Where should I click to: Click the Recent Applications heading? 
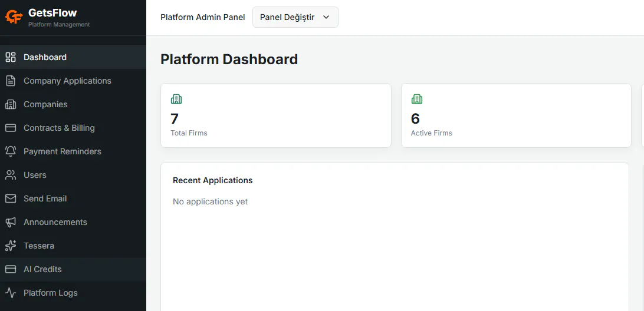click(213, 180)
